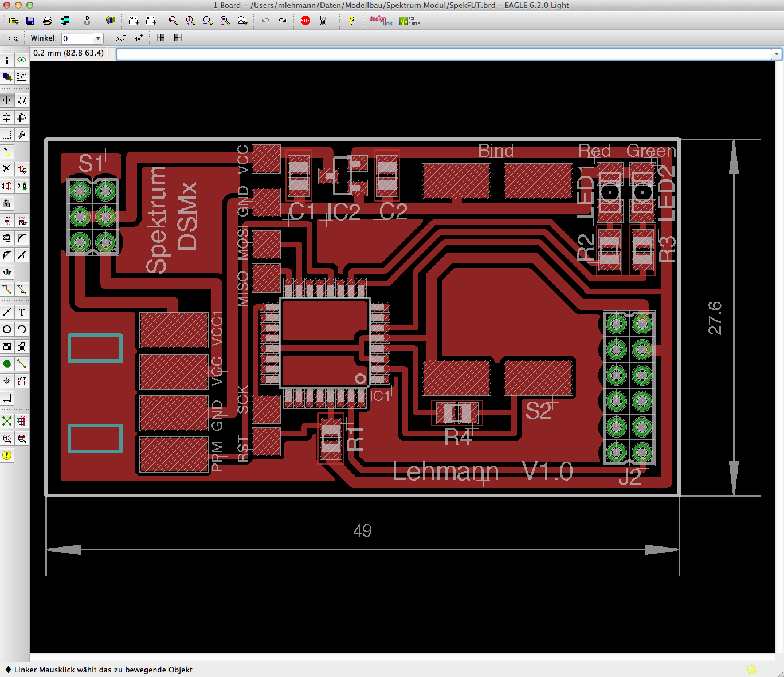Select the Mark origin tool
The height and width of the screenshot is (677, 784).
tap(22, 77)
